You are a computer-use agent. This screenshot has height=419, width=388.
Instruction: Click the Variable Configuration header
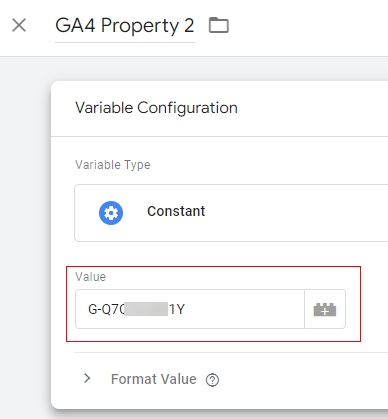click(x=156, y=108)
